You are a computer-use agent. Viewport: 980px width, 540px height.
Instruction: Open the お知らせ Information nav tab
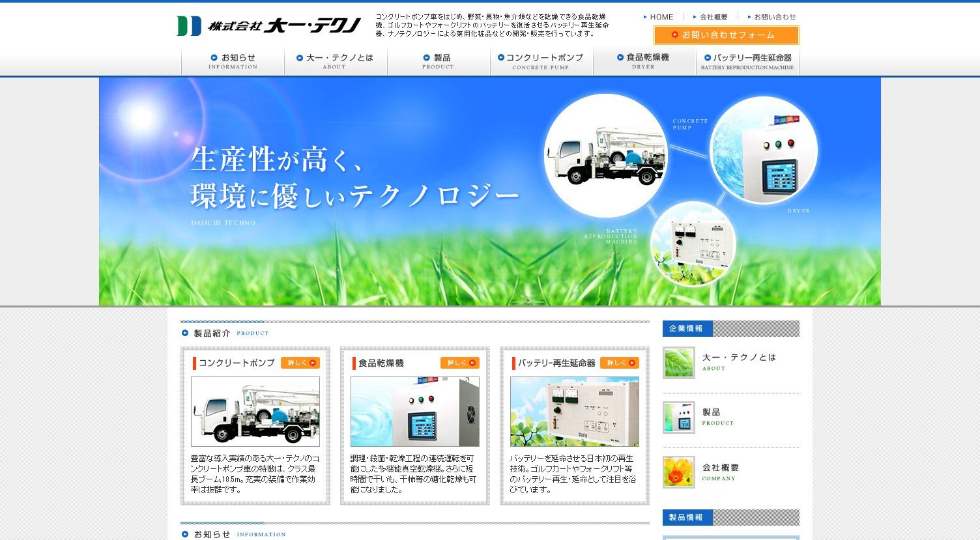point(233,61)
